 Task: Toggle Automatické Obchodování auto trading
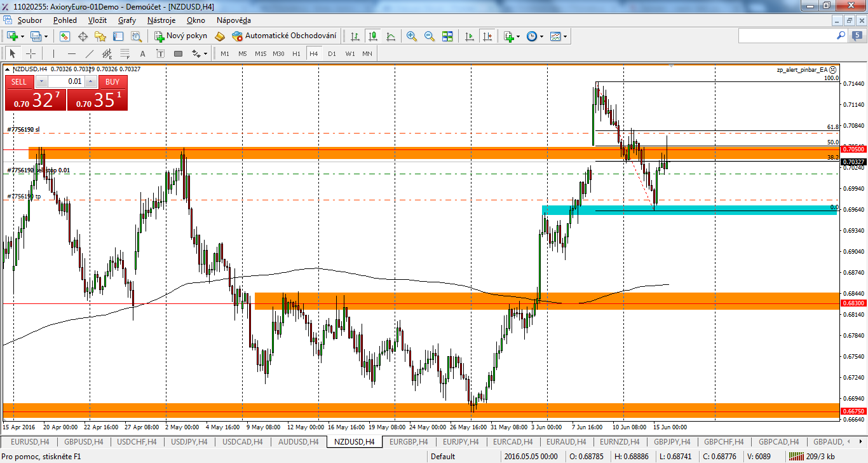click(x=284, y=36)
